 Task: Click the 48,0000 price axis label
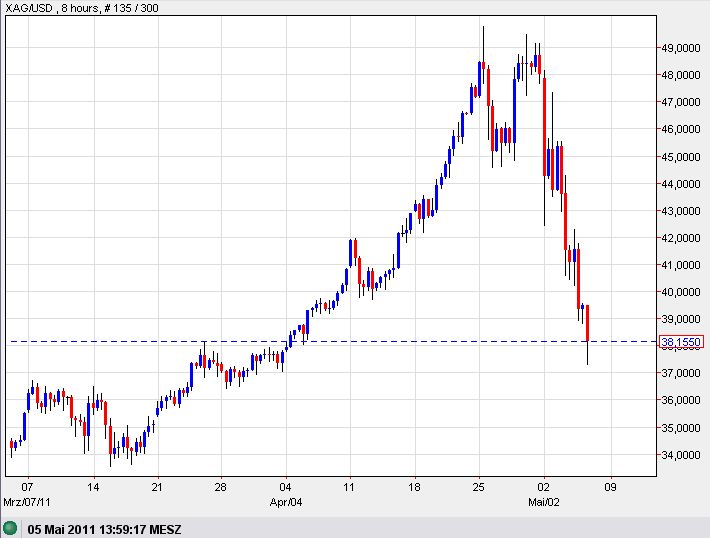coord(681,75)
